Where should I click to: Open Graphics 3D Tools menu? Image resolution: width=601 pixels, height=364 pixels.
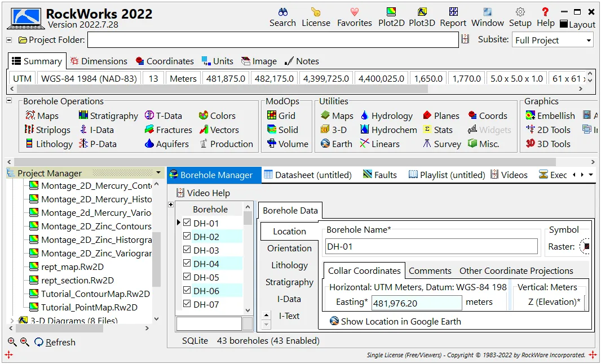point(548,144)
